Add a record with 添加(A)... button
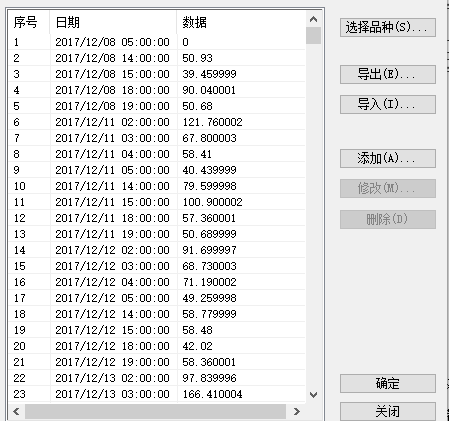Image resolution: width=449 pixels, height=421 pixels. click(388, 158)
